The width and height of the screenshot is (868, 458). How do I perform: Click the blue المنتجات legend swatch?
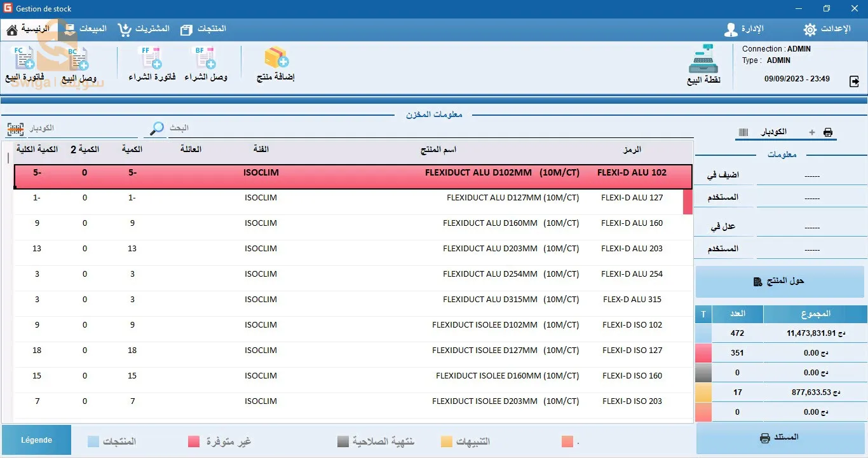tap(93, 441)
